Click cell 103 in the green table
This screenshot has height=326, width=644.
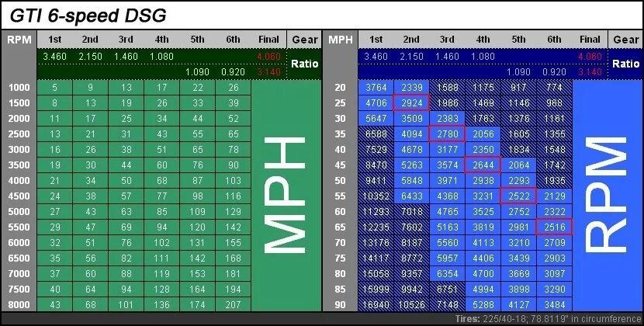[233, 181]
